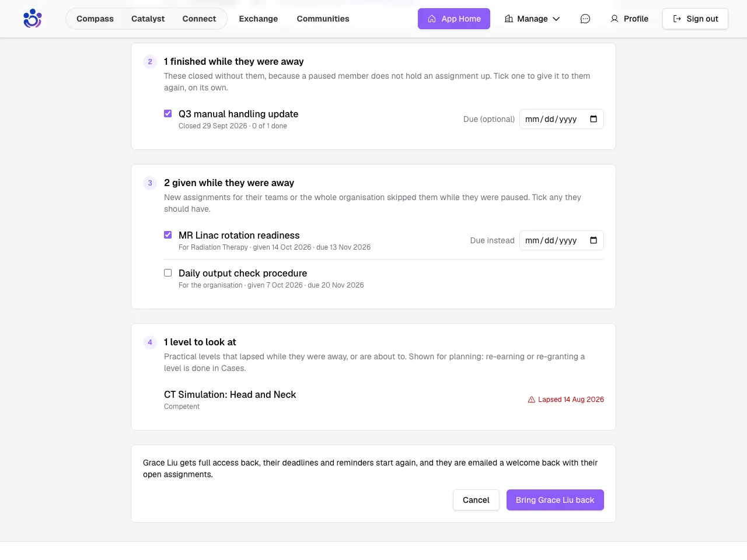This screenshot has height=560, width=747.
Task: Click 'Closed 29 Sept 2026 · 0 of 1 done' text
Action: [233, 126]
